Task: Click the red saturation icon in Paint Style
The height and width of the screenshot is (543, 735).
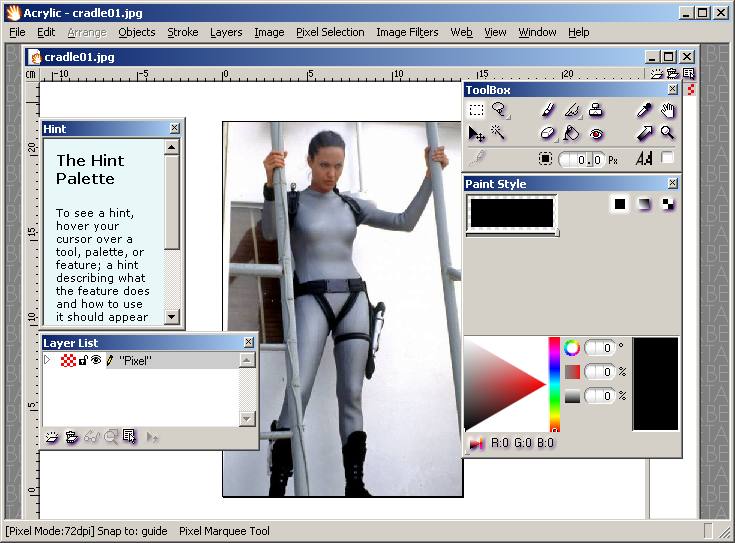Action: pyautogui.click(x=572, y=372)
